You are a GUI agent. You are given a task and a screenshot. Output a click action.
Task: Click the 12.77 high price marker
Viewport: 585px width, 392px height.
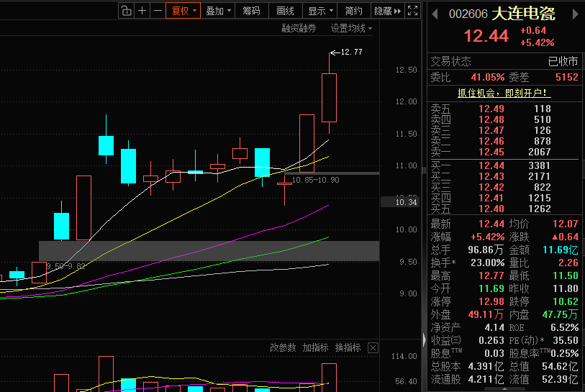click(351, 53)
